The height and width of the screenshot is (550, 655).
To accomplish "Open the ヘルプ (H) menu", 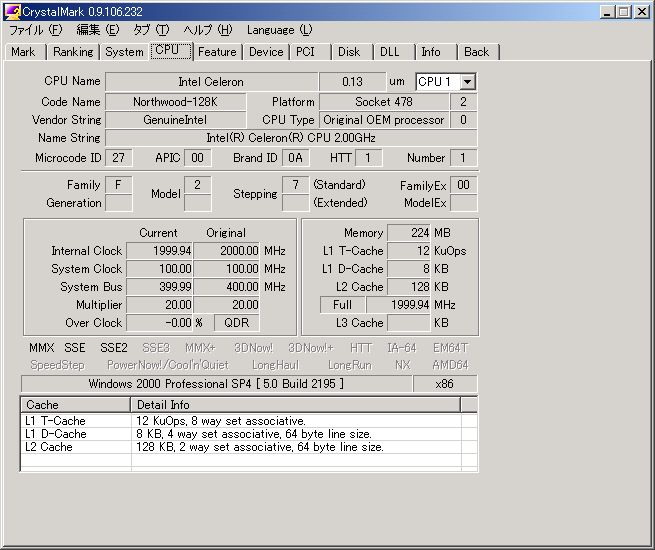I will 208,30.
